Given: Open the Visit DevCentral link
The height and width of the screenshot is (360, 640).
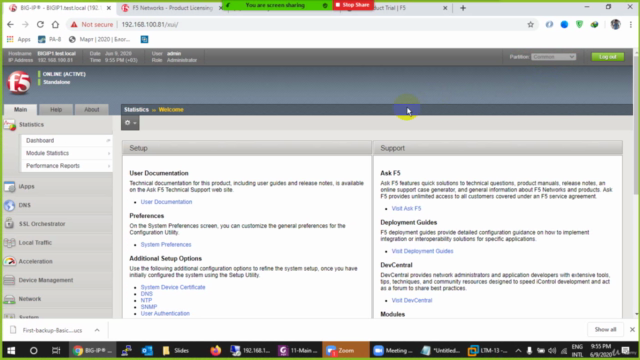Looking at the screenshot, I should click(x=411, y=300).
